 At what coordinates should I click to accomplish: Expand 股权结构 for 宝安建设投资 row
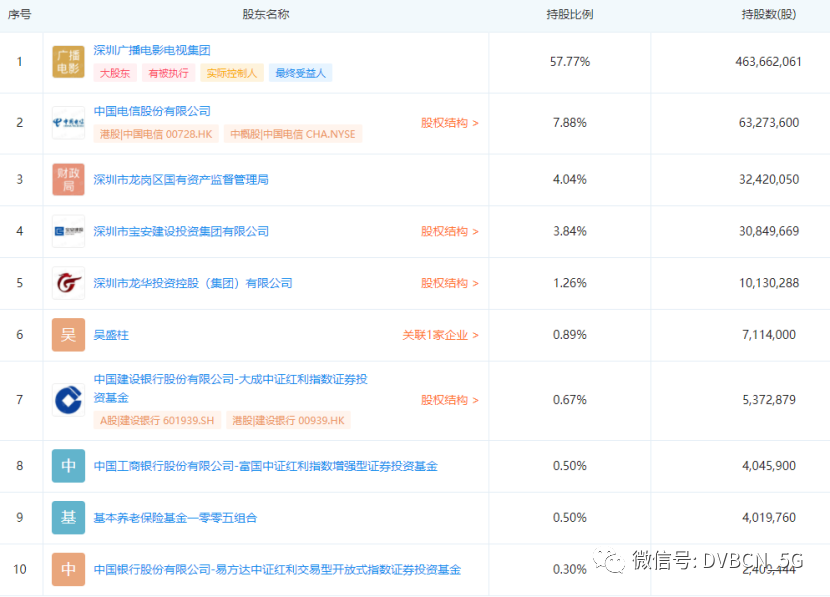coord(449,231)
